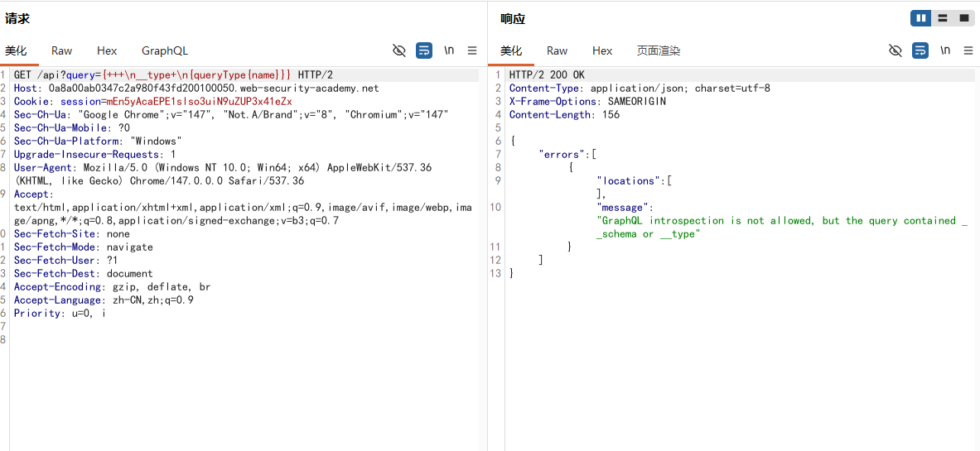Show non-printable \n characters in request panel
This screenshot has width=980, height=451.
[x=449, y=50]
